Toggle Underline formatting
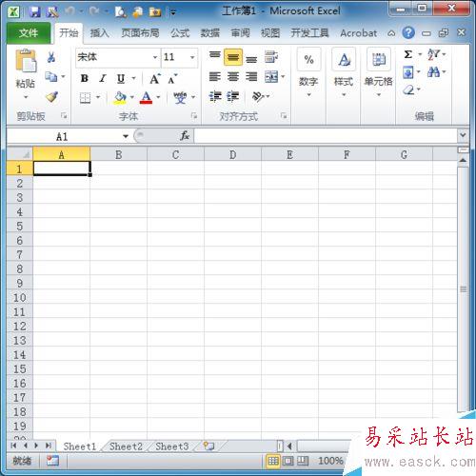Screen dimensions: 476x476 coord(121,78)
